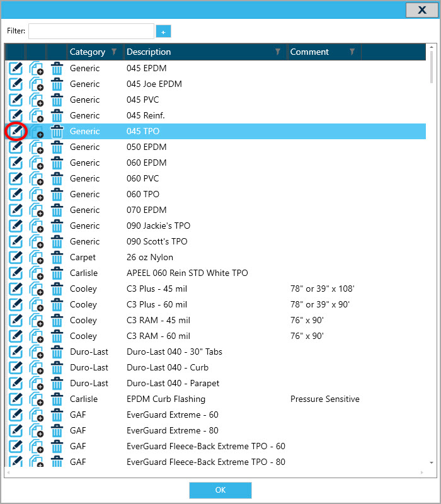
Task: Edit the 060 EPDM row
Action: [15, 163]
